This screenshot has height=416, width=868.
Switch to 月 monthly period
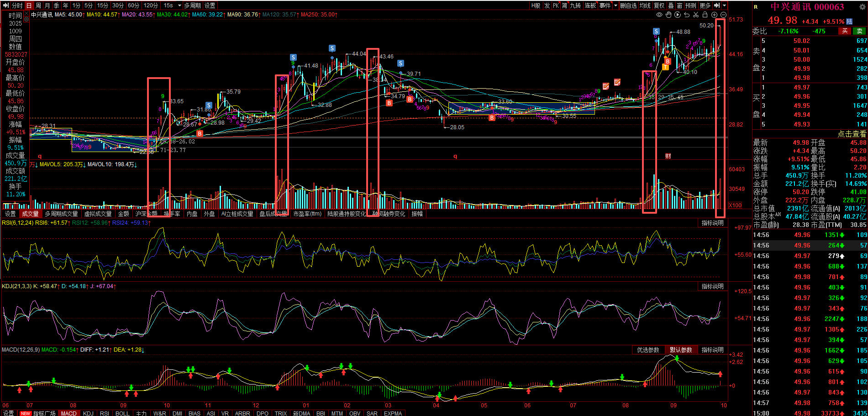tap(47, 5)
